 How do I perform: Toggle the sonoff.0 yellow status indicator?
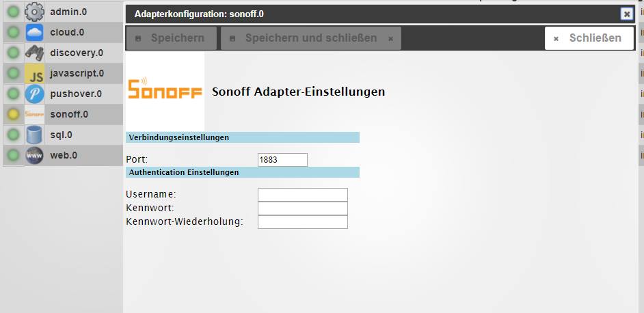click(13, 114)
